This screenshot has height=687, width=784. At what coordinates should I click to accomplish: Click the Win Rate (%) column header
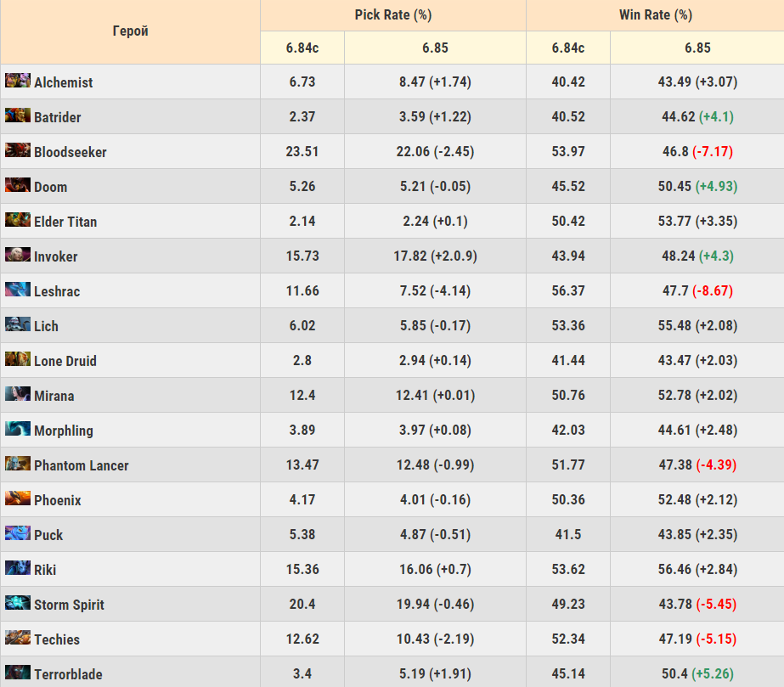pyautogui.click(x=655, y=15)
